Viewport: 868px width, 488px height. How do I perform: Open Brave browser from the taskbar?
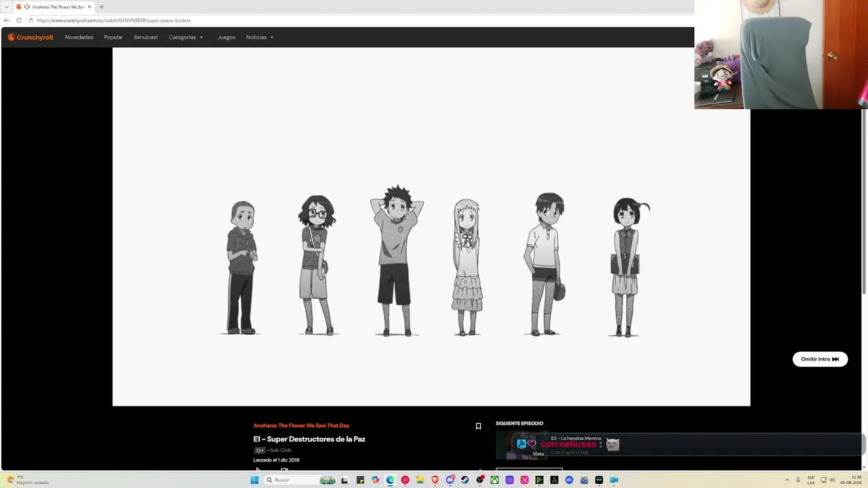435,480
